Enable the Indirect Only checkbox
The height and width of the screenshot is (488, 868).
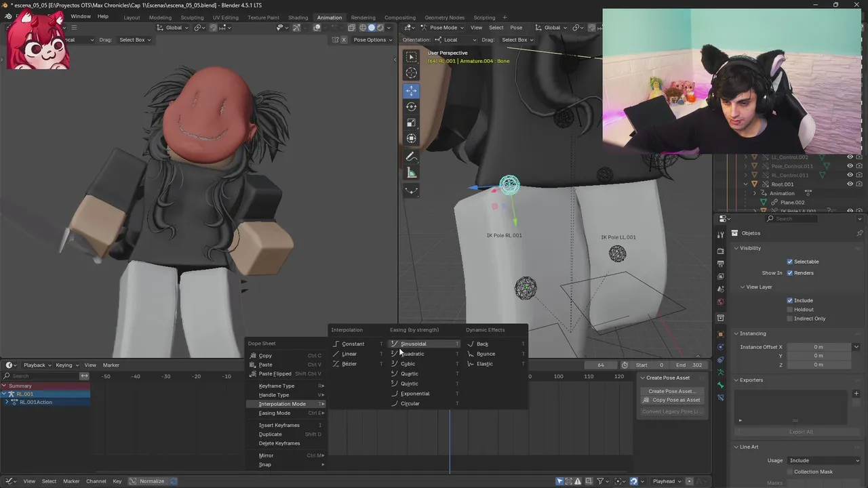click(789, 319)
